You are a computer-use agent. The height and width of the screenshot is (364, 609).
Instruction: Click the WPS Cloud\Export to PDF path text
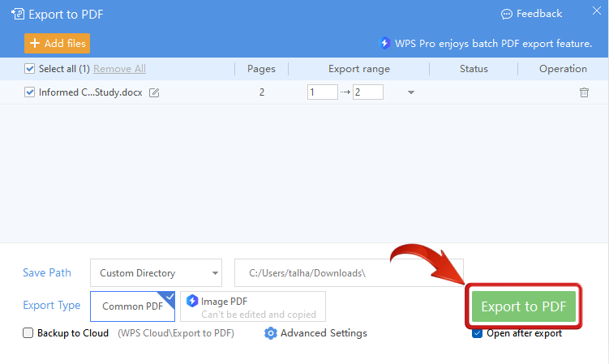(176, 333)
